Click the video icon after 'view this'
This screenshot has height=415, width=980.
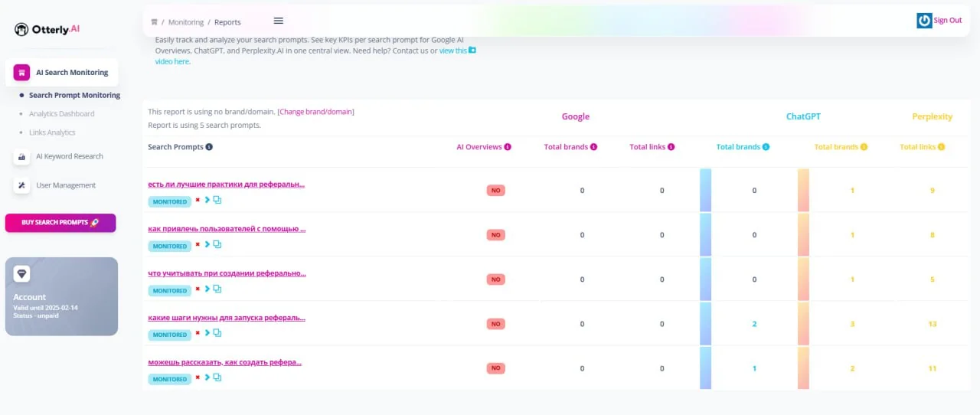click(472, 51)
